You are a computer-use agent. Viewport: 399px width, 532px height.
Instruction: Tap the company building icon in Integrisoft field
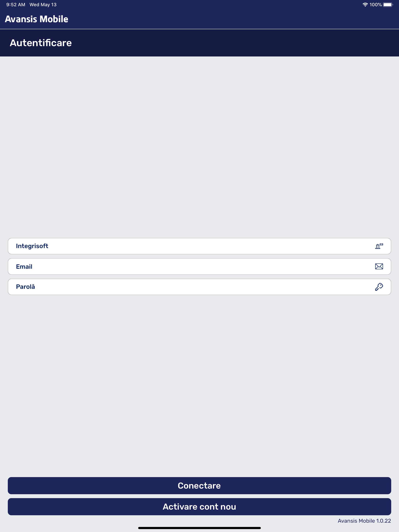(379, 246)
